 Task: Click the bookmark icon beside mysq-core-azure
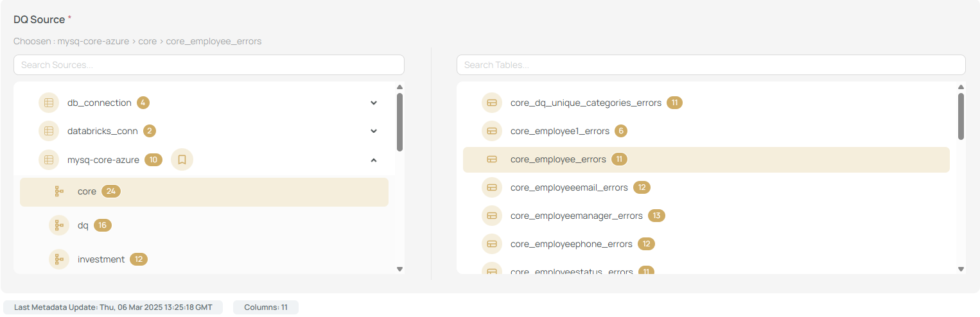(182, 160)
